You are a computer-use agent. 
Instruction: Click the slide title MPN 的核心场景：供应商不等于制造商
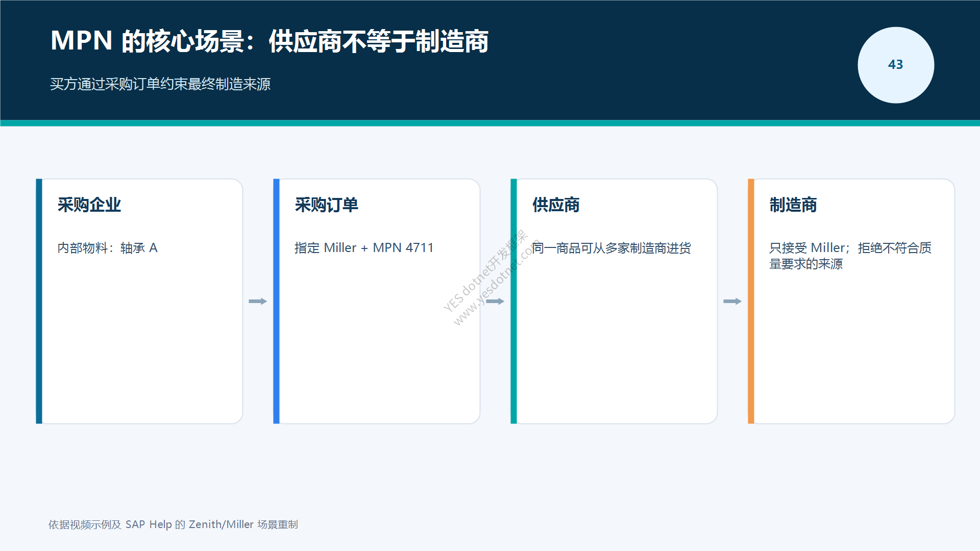[x=269, y=41]
